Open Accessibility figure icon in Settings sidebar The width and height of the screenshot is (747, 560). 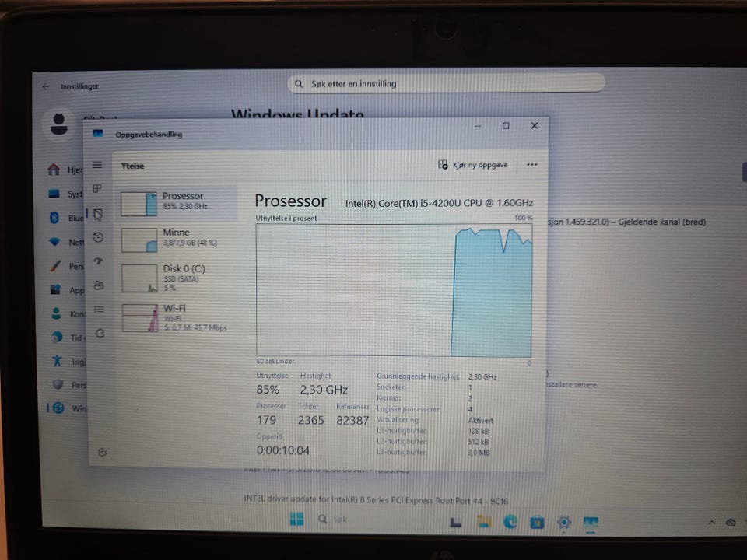coord(57,360)
